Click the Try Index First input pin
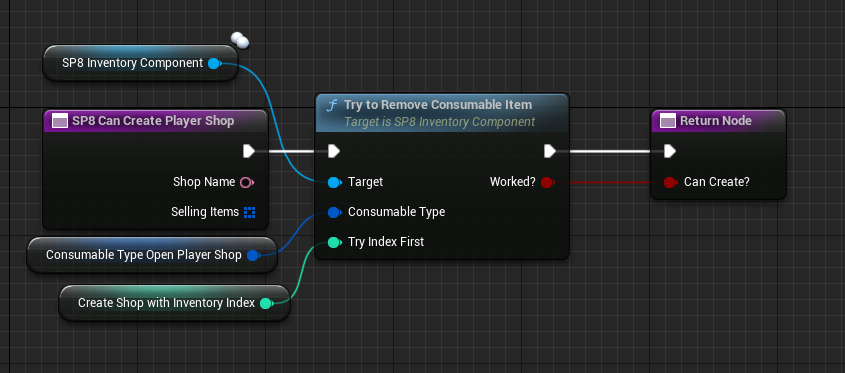845x373 pixels. (x=334, y=243)
